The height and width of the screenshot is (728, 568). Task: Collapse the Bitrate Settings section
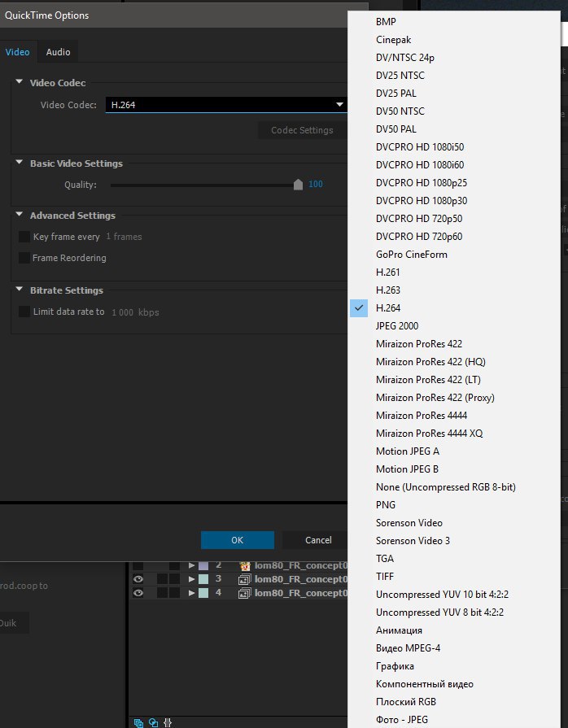pos(19,290)
